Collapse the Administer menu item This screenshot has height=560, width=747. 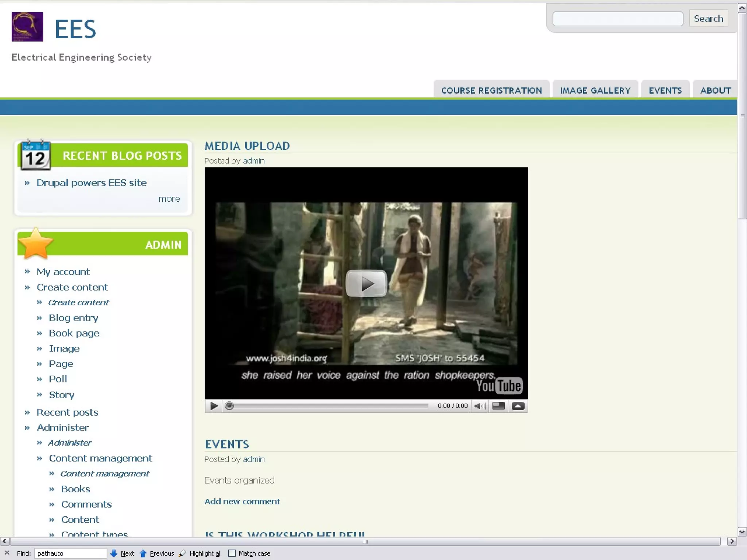click(63, 428)
